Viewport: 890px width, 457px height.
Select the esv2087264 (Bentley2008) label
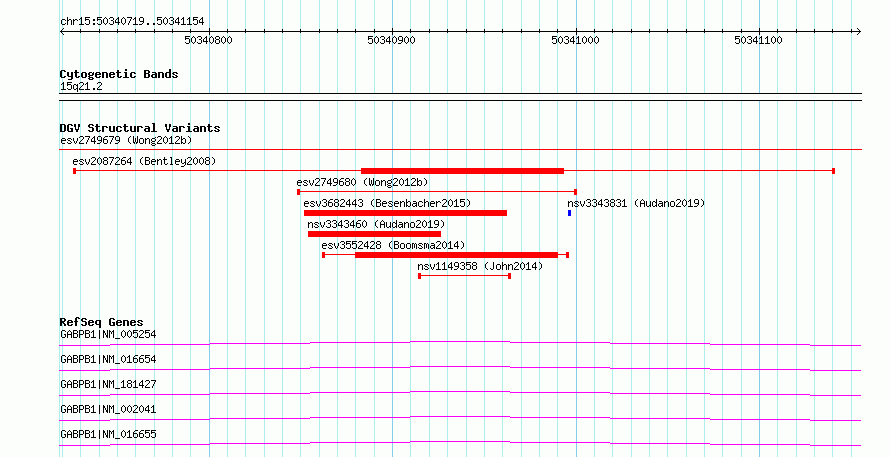point(144,161)
